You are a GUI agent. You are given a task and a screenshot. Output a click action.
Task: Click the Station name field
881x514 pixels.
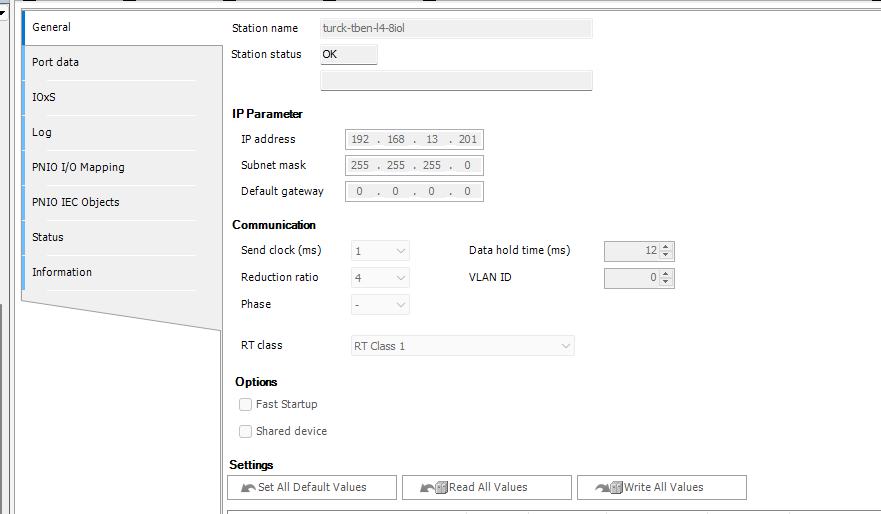456,28
